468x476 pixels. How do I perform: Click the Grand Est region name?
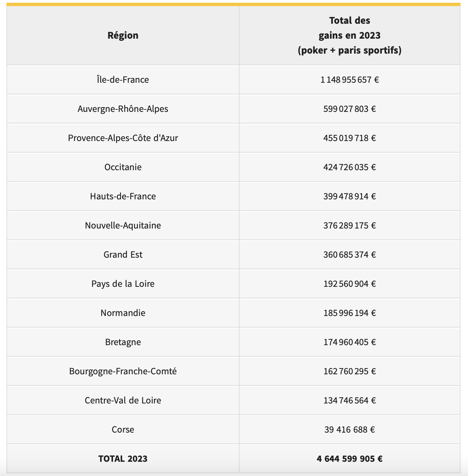pyautogui.click(x=123, y=255)
